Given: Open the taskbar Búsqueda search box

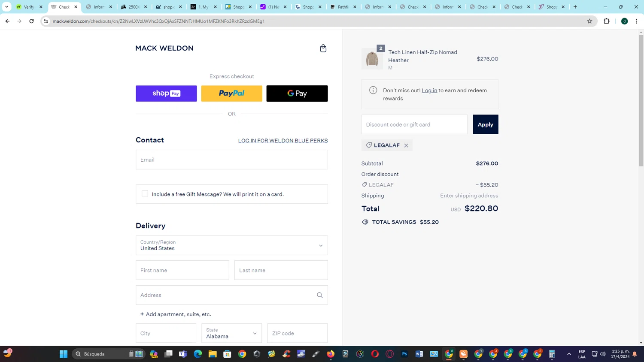Looking at the screenshot, I should click(108, 354).
